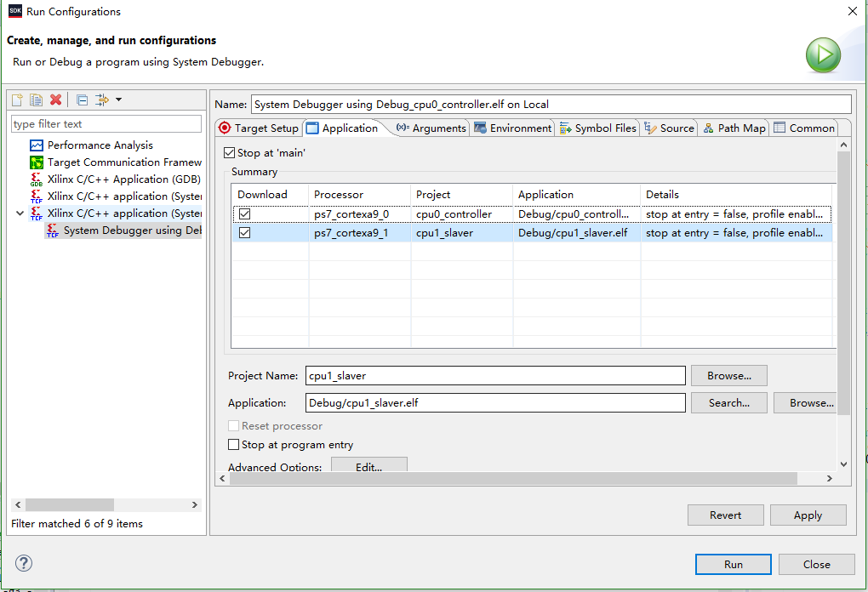The height and width of the screenshot is (592, 868).
Task: Focus the configuration Name field
Action: [x=551, y=104]
